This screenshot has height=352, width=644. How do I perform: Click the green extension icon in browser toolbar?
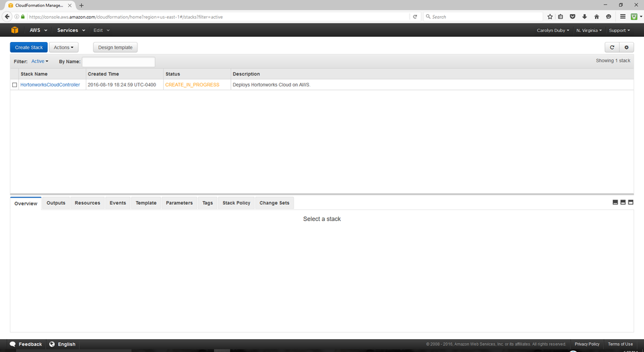tap(634, 17)
